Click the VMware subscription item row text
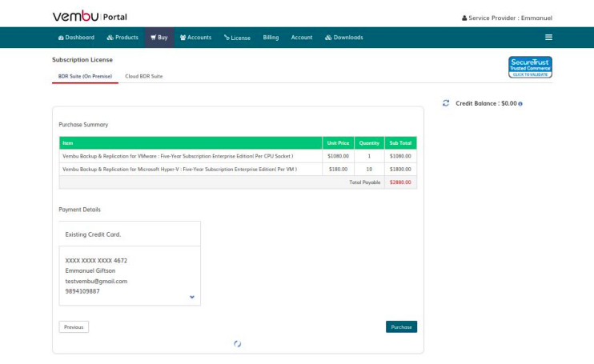Screen dimensions: 594x364 click(178, 156)
